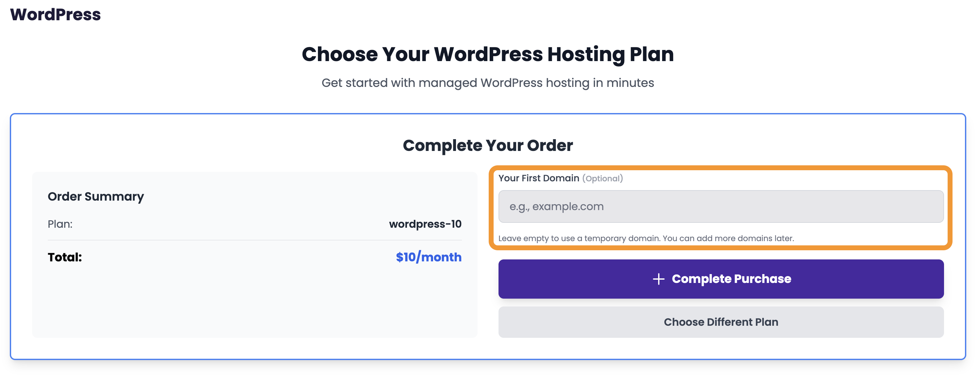The image size is (980, 379).
Task: Click the Plan: label
Action: click(60, 224)
